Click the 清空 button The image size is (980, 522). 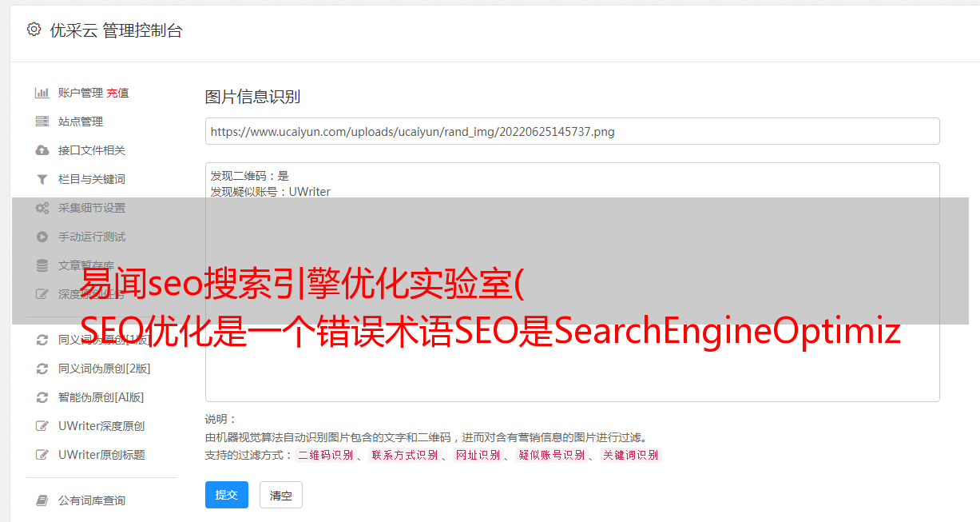point(281,495)
